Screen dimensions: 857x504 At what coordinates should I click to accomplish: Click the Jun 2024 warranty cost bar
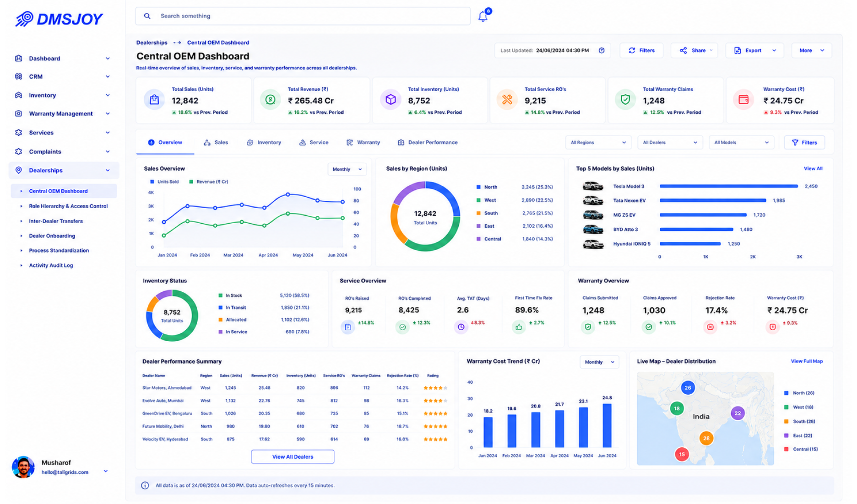[x=607, y=425]
